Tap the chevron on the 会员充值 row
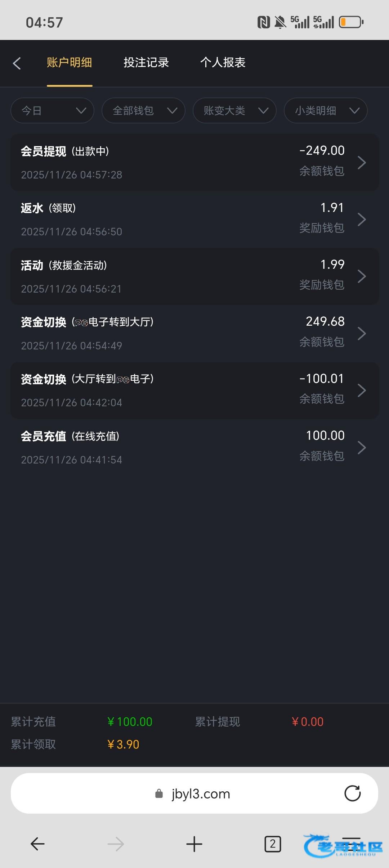 [362, 448]
